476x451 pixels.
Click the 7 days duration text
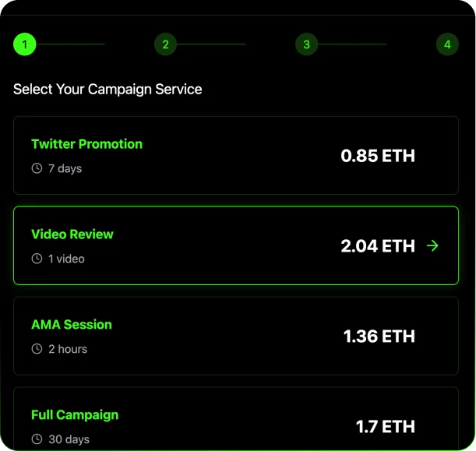click(65, 168)
